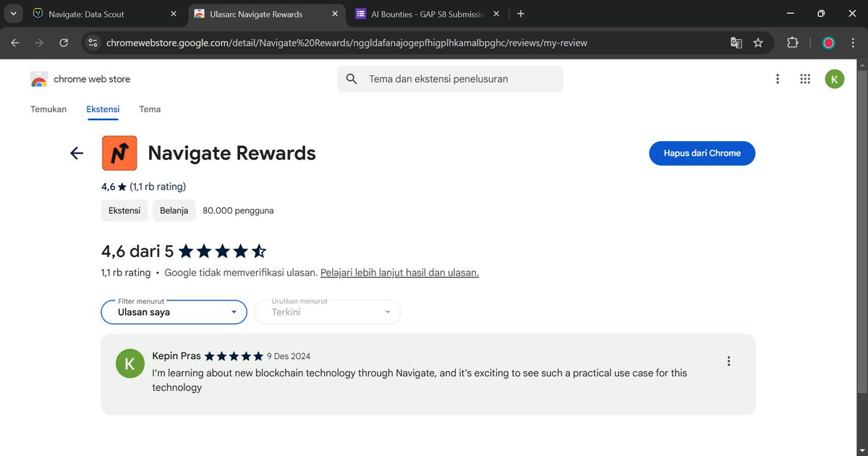Click Hapus dari Chrome button
Screen dimensions: 868x456
coord(702,153)
